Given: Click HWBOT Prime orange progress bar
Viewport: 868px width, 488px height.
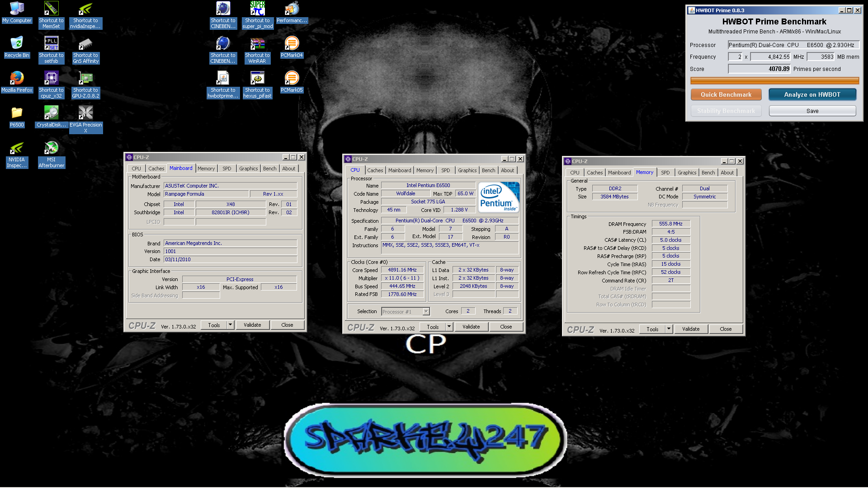Looking at the screenshot, I should pyautogui.click(x=774, y=81).
